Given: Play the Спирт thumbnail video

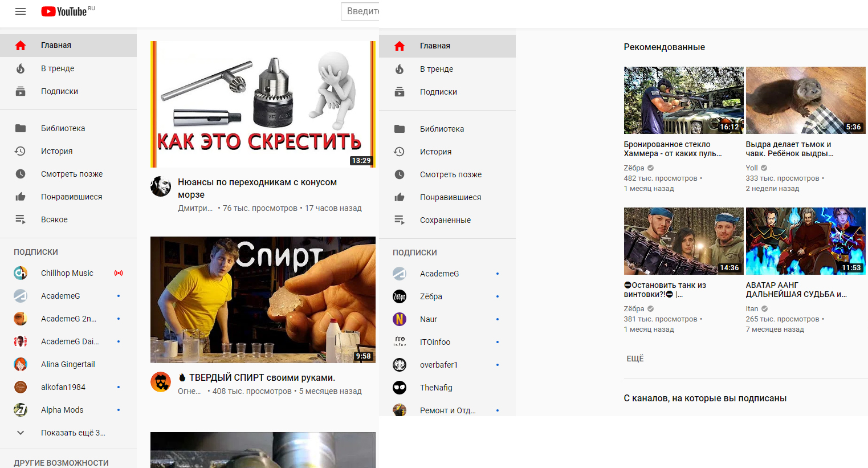Looking at the screenshot, I should click(x=263, y=300).
